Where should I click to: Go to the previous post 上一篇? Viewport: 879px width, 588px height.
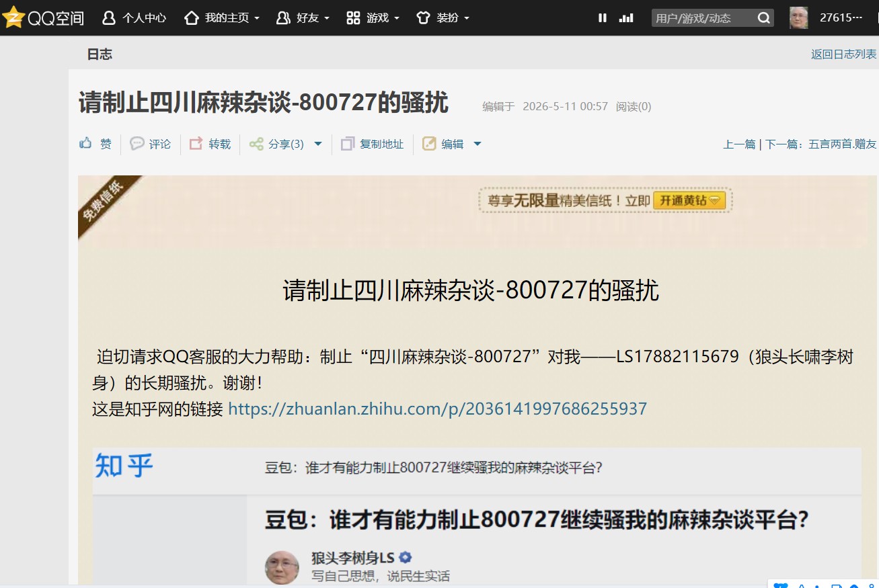point(739,144)
